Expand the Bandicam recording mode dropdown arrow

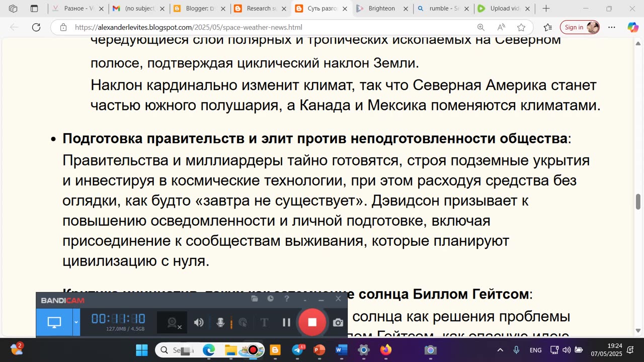(76, 322)
